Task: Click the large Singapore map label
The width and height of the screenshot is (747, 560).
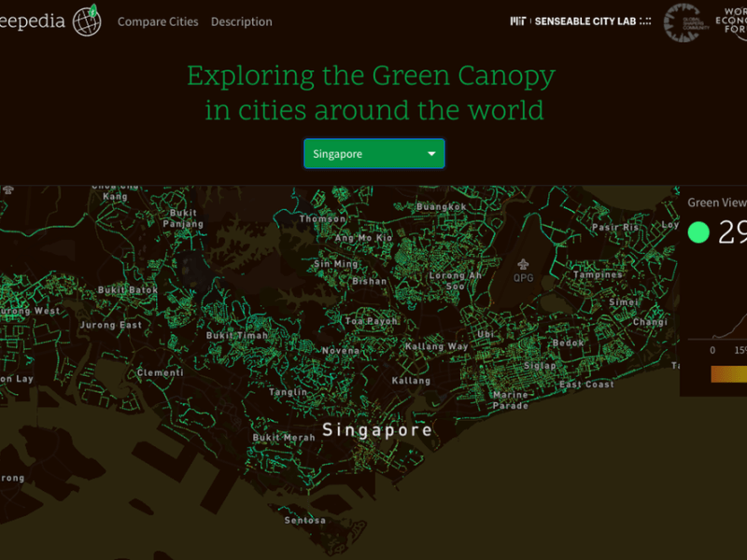Action: 377,430
